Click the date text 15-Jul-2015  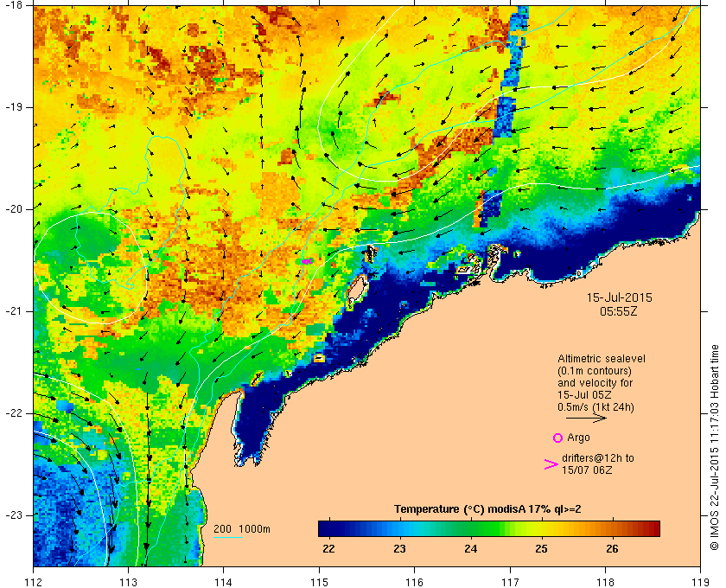pyautogui.click(x=619, y=297)
